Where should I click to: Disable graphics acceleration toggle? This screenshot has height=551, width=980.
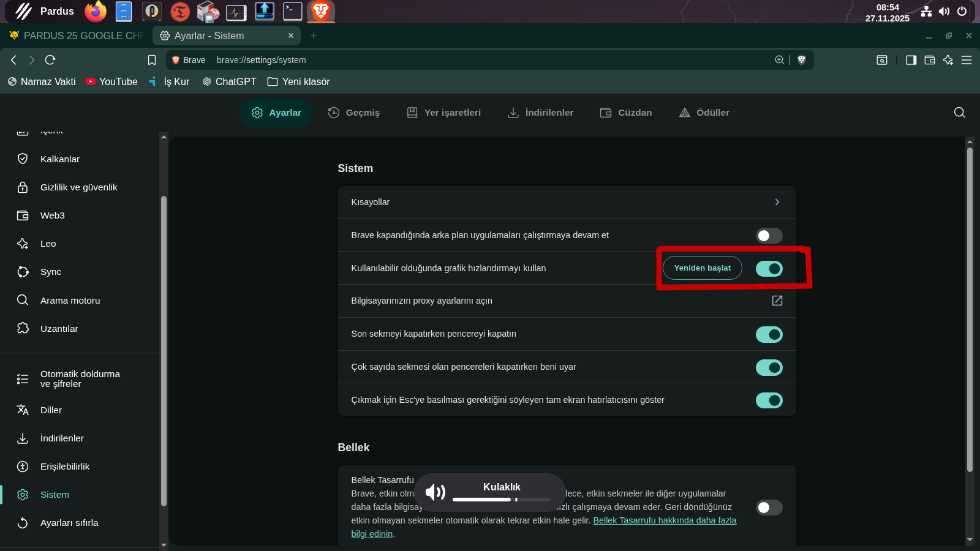[x=769, y=269]
